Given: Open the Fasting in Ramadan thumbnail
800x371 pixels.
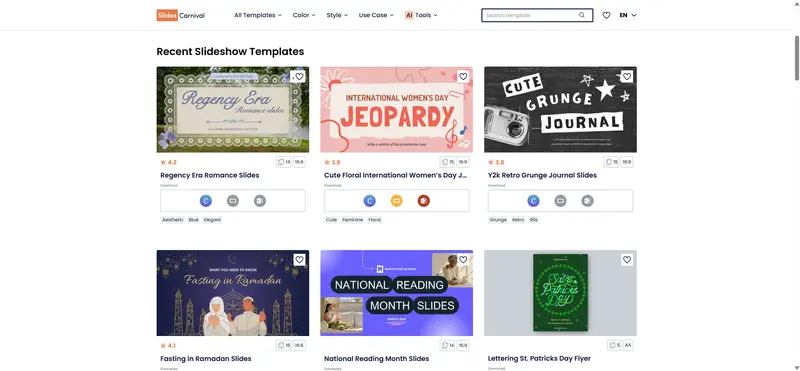Looking at the screenshot, I should 233,293.
